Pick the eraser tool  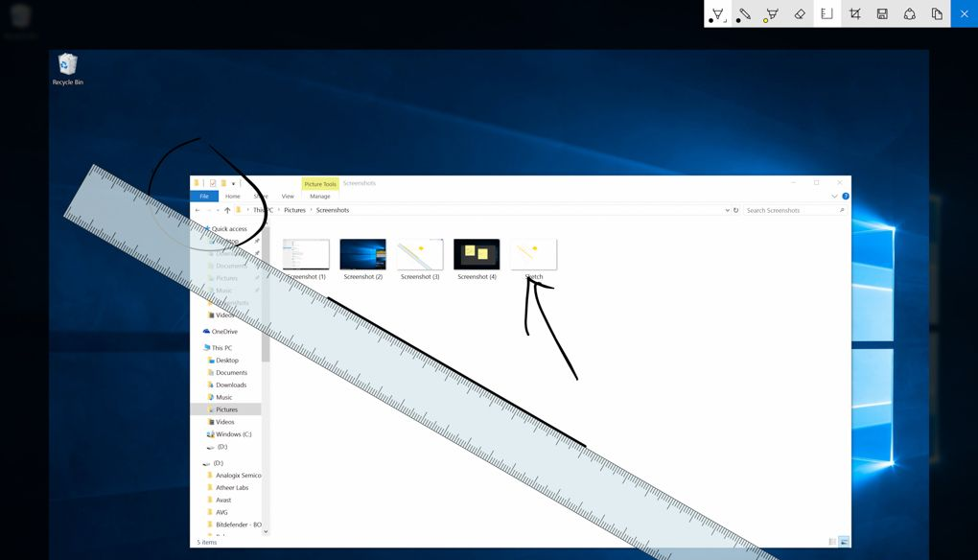pyautogui.click(x=799, y=13)
